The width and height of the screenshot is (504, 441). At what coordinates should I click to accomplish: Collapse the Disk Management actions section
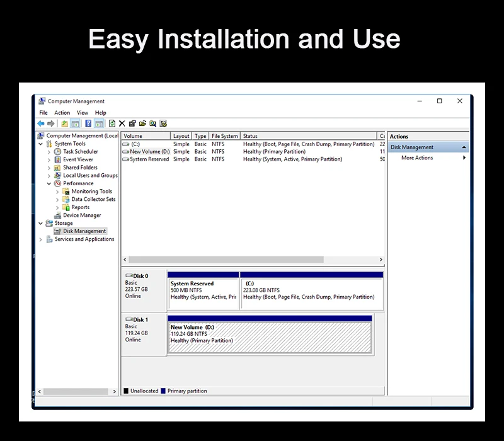[464, 147]
